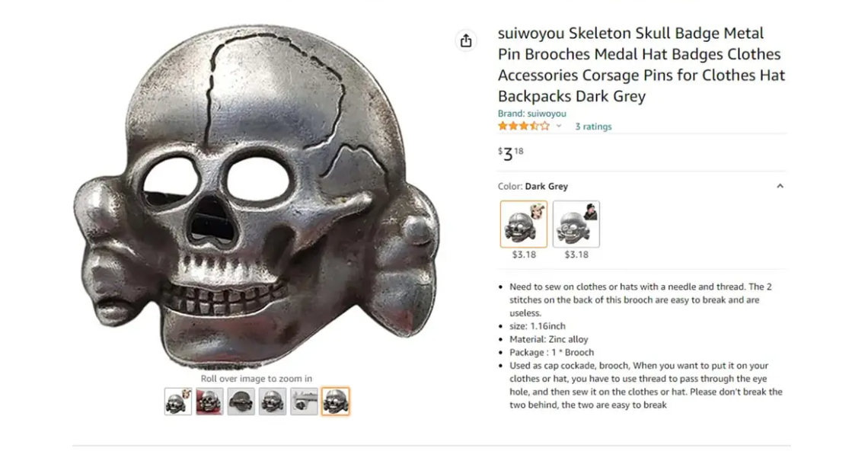Click the main $3.18 price
The height and width of the screenshot is (458, 868).
click(x=510, y=153)
